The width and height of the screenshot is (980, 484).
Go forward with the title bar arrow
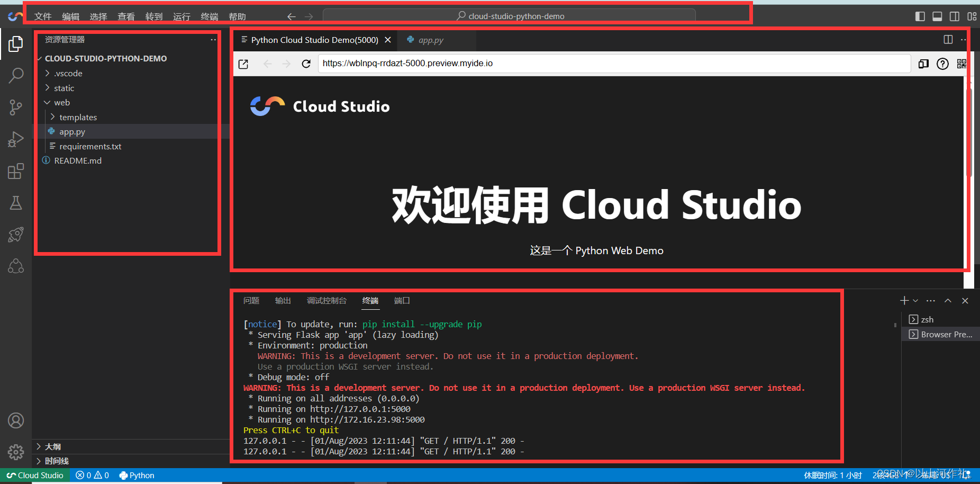pos(309,16)
